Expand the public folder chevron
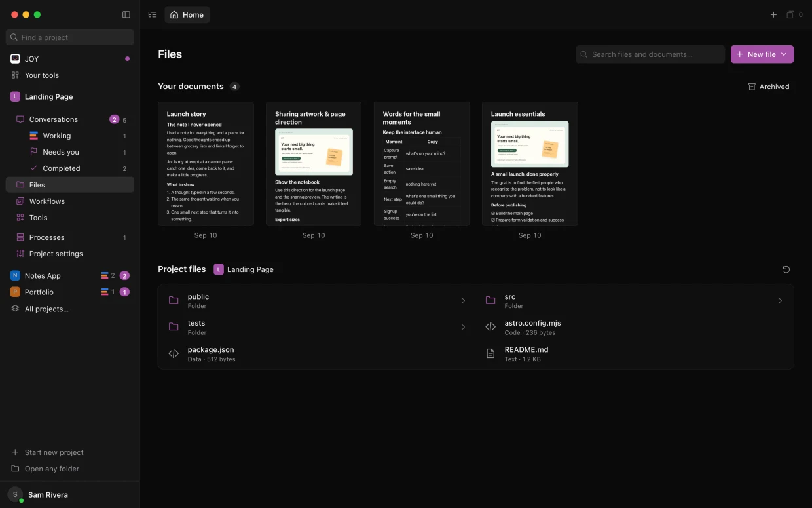 click(463, 301)
